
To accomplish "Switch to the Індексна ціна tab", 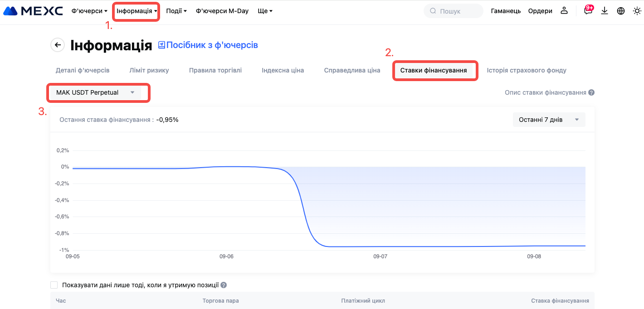I will point(283,70).
